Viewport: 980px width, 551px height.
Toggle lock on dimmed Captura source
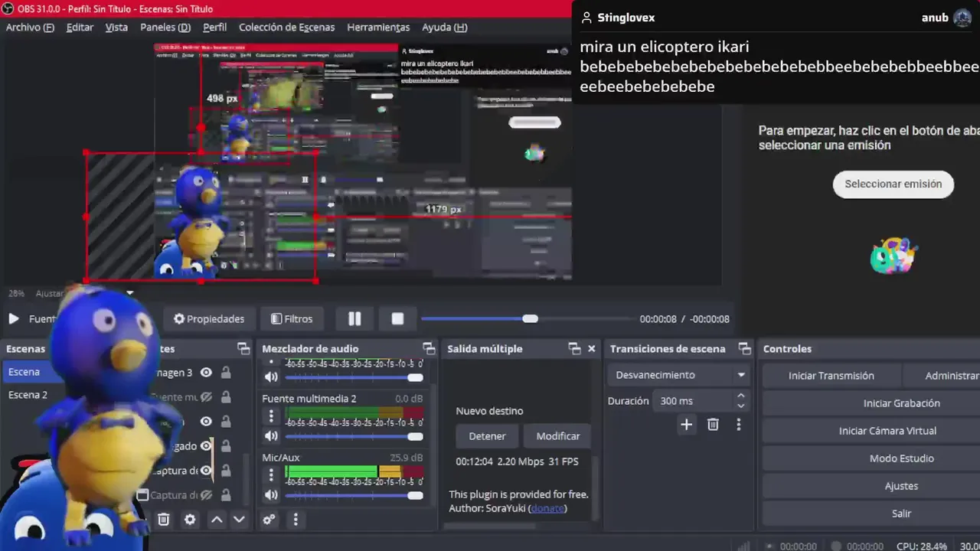tap(226, 495)
